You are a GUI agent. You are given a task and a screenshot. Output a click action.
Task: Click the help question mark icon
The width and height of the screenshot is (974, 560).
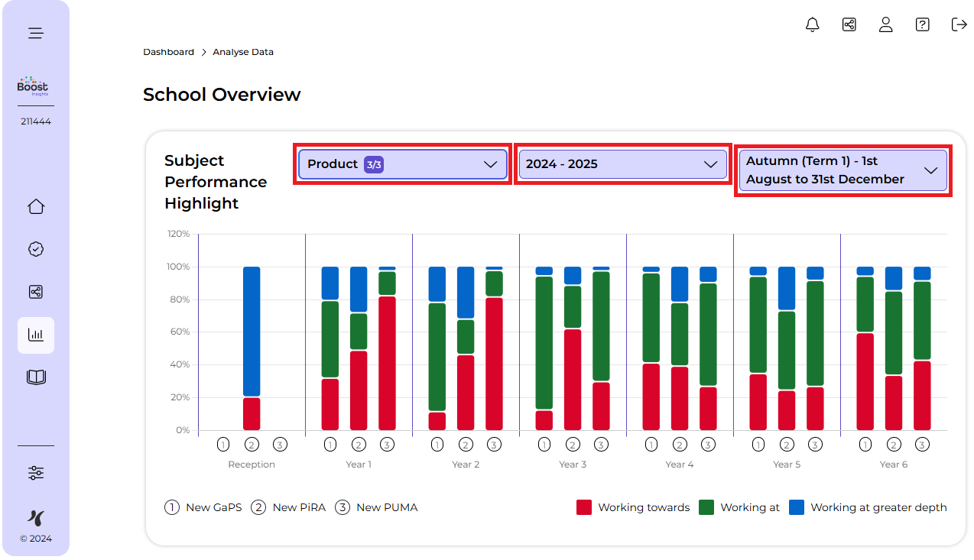[x=922, y=24]
